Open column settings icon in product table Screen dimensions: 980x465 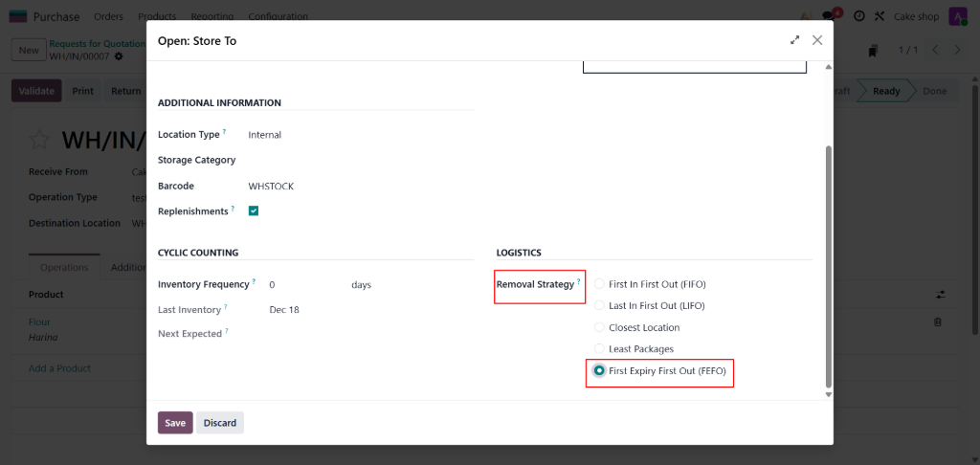pyautogui.click(x=940, y=295)
